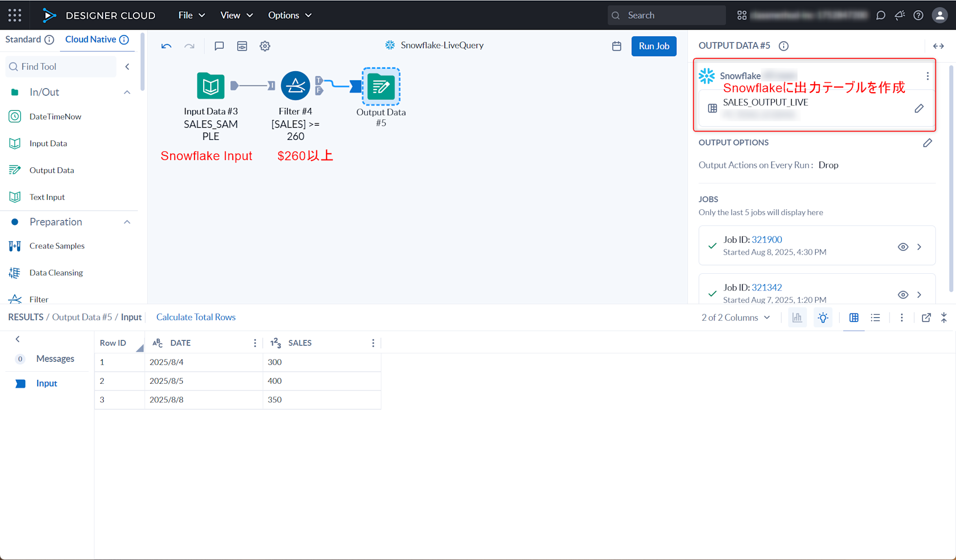This screenshot has height=560, width=956.
Task: Open results more options three-dot menu
Action: pyautogui.click(x=902, y=318)
